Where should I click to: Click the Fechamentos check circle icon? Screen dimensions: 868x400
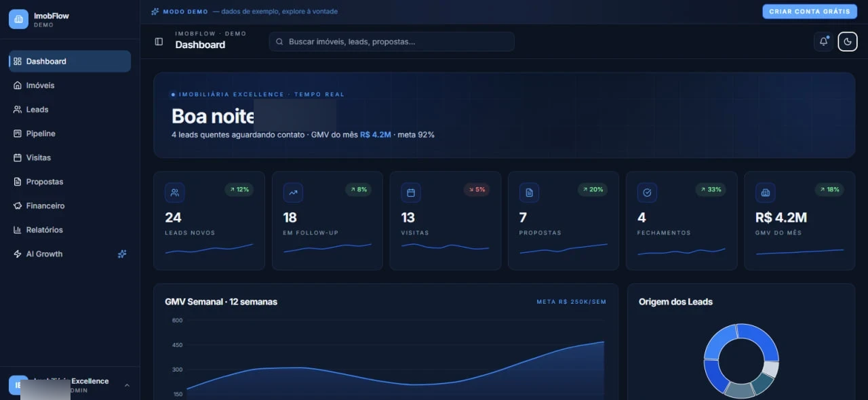point(647,193)
